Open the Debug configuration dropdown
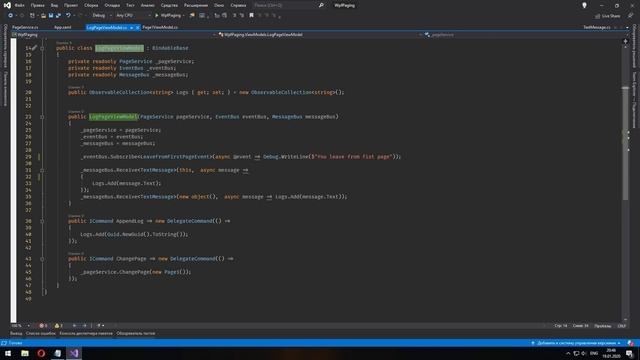 [x=101, y=16]
